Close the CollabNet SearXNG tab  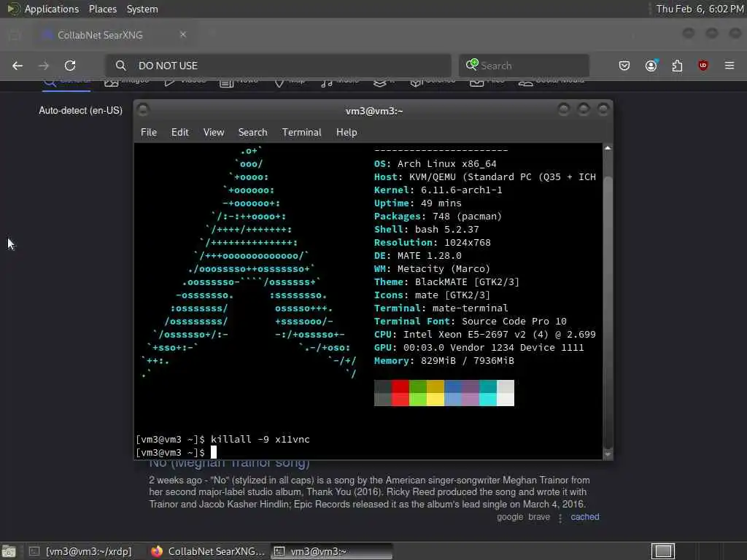click(183, 34)
